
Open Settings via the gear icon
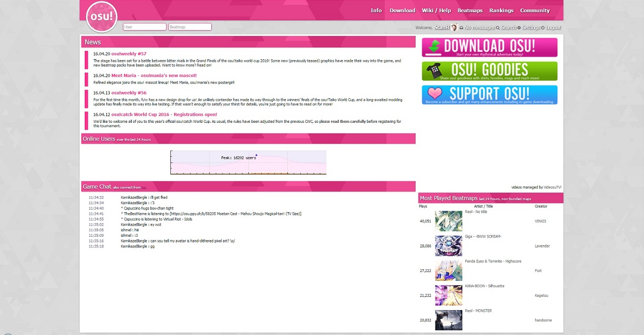pyautogui.click(x=519, y=27)
